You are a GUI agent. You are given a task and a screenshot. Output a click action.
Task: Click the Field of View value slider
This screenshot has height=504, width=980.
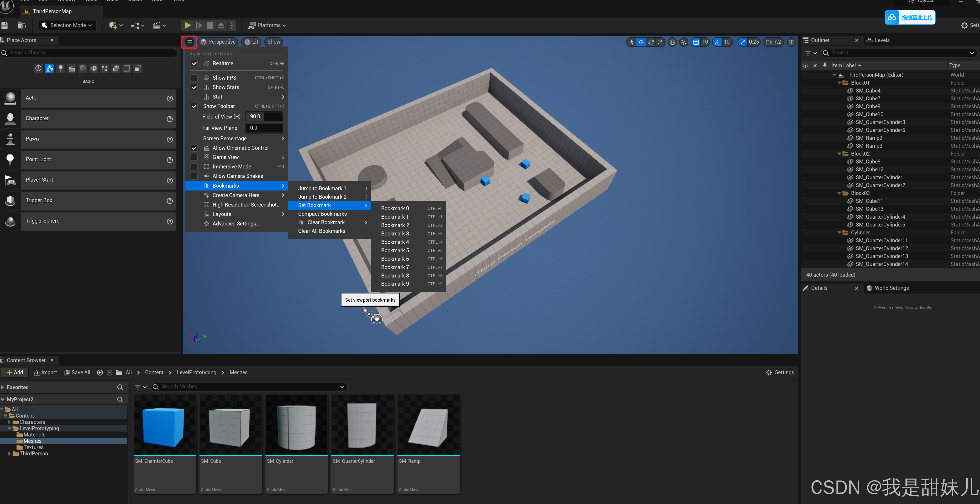pyautogui.click(x=264, y=116)
